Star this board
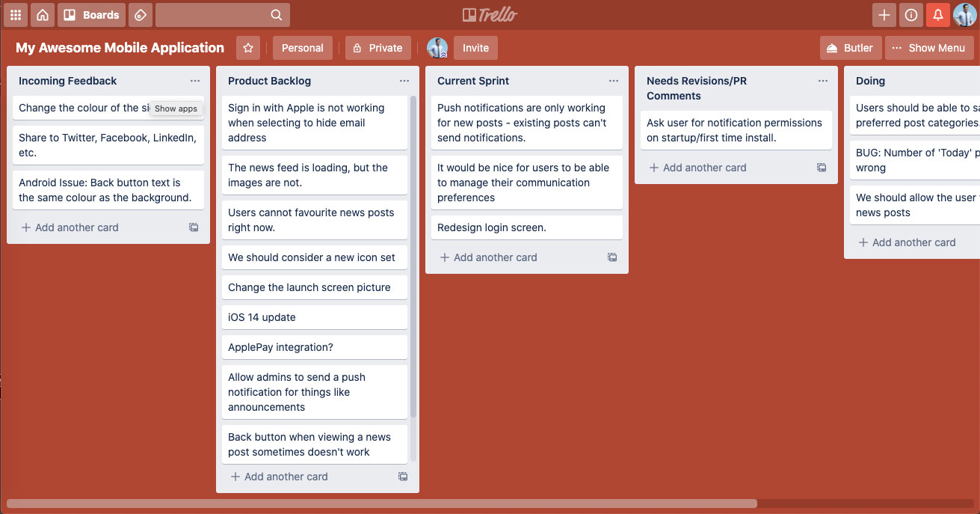980x514 pixels. click(x=248, y=48)
